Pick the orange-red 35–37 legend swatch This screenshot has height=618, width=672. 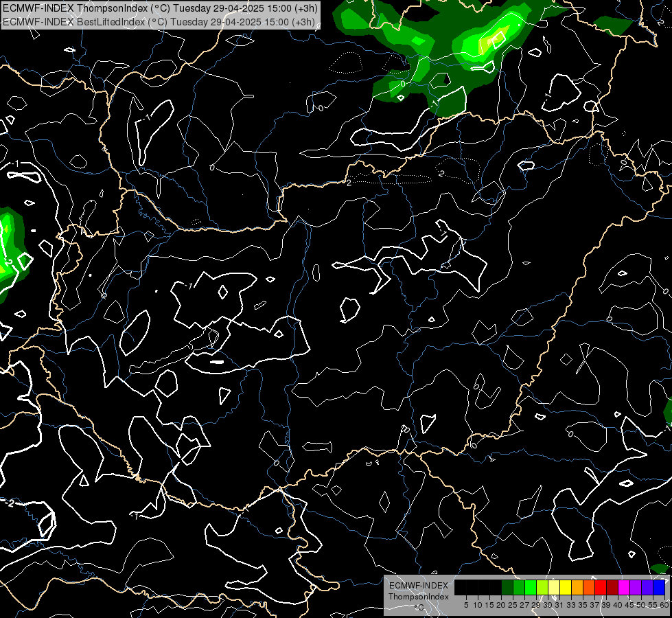(x=589, y=587)
